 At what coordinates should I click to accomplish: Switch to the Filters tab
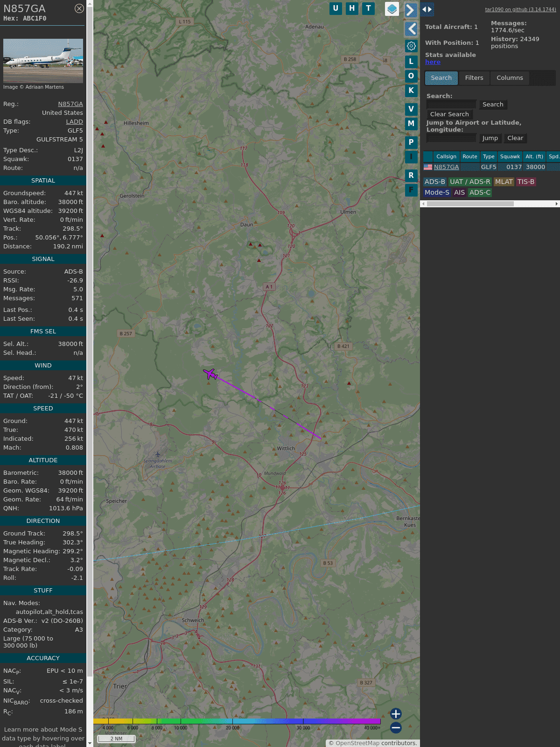tap(474, 78)
